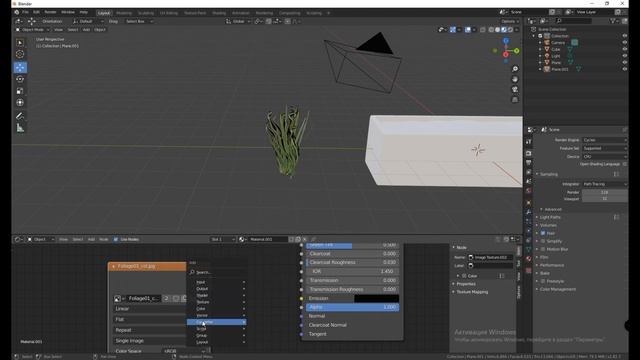Click the black Emission color swatch
Viewport: 640px width, 360px height.
tap(376, 298)
